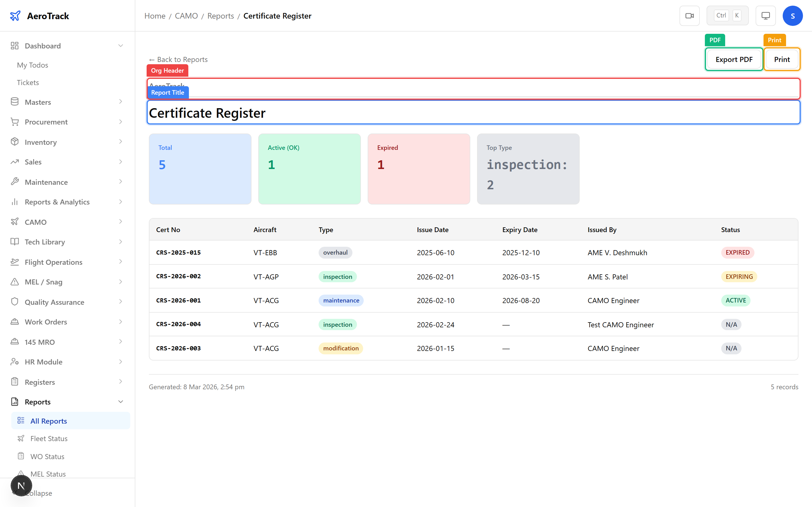Open the Reports breadcrumb item
The width and height of the screenshot is (812, 507).
[x=220, y=15]
